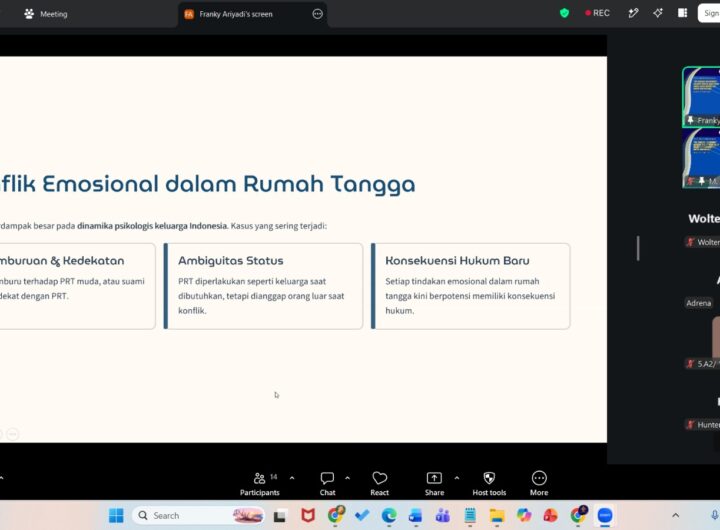
Task: Click the slide's bottom-left ellipsis control
Action: (13, 434)
